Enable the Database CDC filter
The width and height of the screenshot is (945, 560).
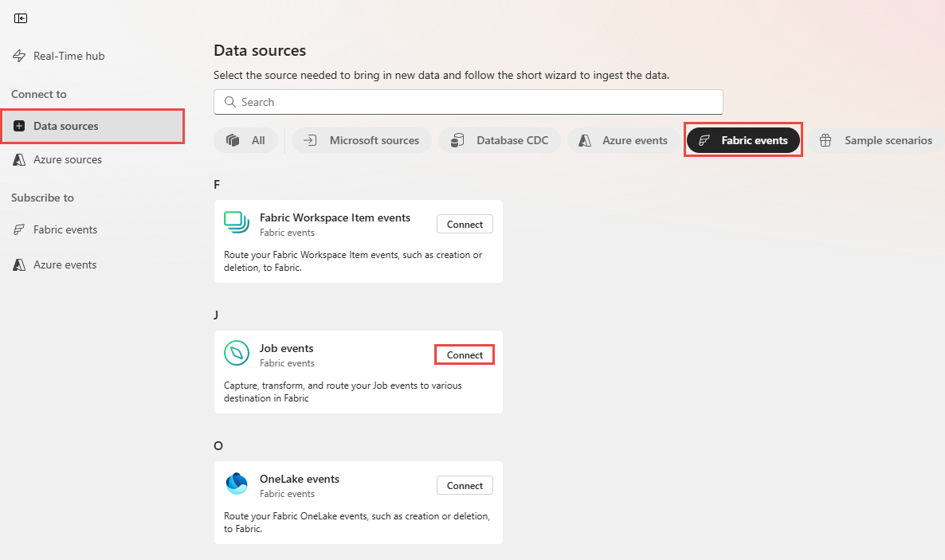point(499,139)
